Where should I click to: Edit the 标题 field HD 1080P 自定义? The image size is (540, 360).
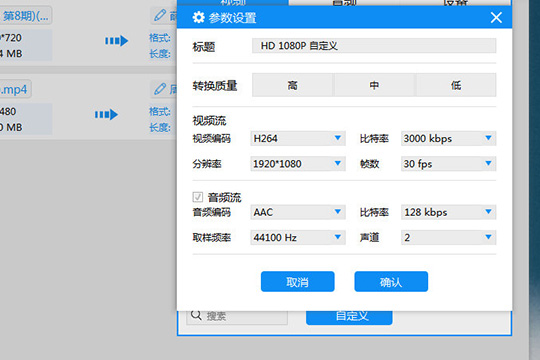point(374,46)
